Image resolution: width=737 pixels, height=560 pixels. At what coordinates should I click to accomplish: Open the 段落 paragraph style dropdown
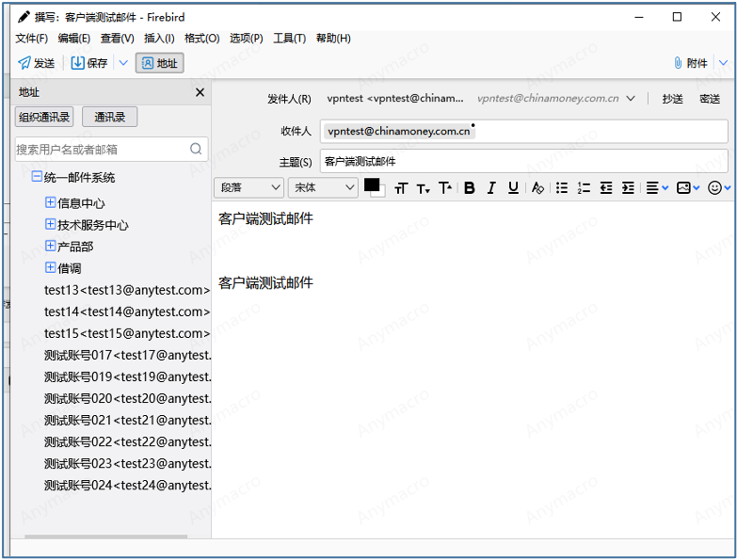[248, 188]
